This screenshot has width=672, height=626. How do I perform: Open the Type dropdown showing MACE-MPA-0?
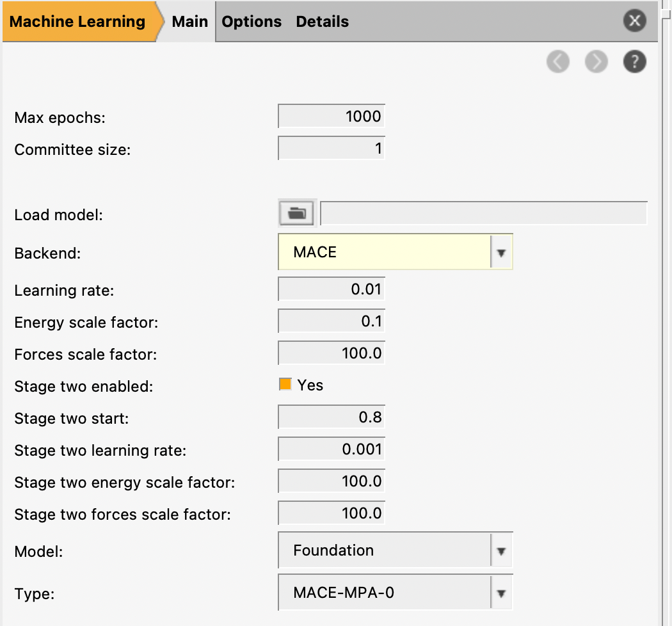(x=395, y=593)
